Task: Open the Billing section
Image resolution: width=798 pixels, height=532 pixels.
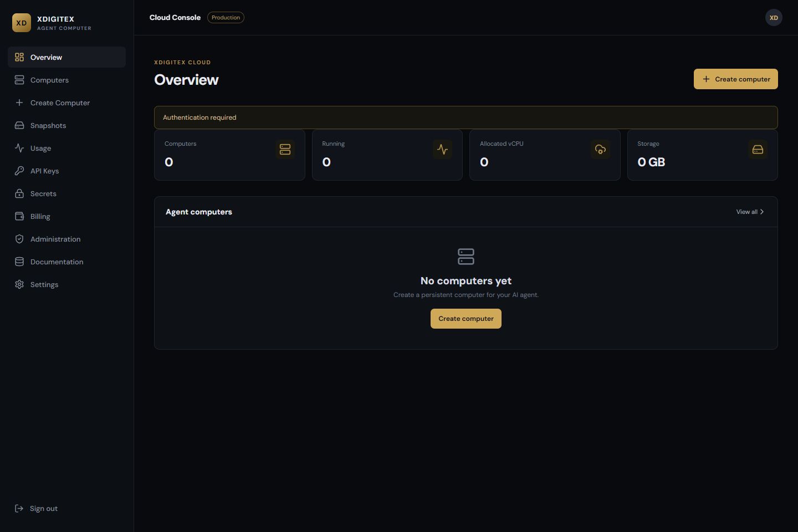Action: 67,216
